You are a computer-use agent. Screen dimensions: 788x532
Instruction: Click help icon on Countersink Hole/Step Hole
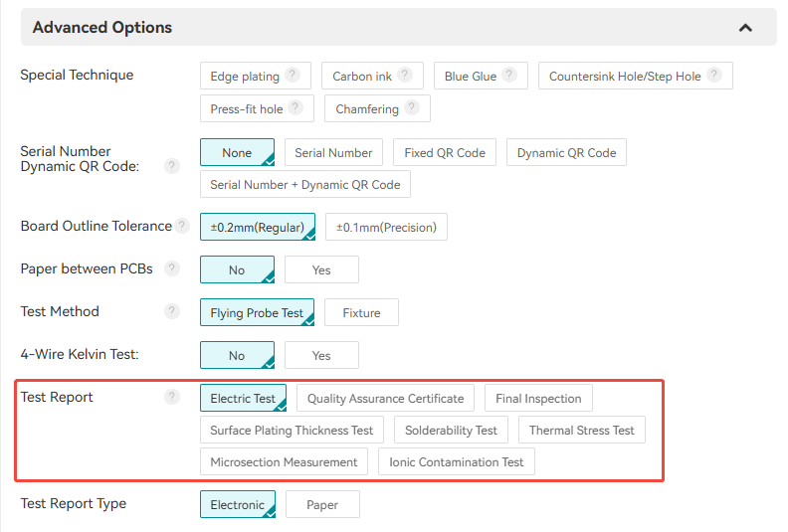714,76
